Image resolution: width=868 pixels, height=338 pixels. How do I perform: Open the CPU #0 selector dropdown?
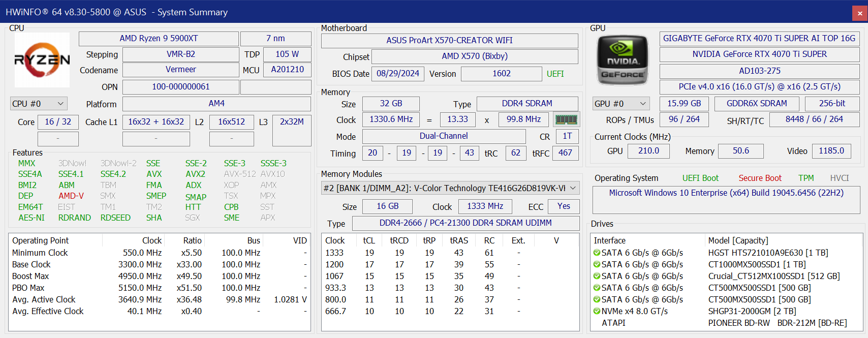coord(39,104)
